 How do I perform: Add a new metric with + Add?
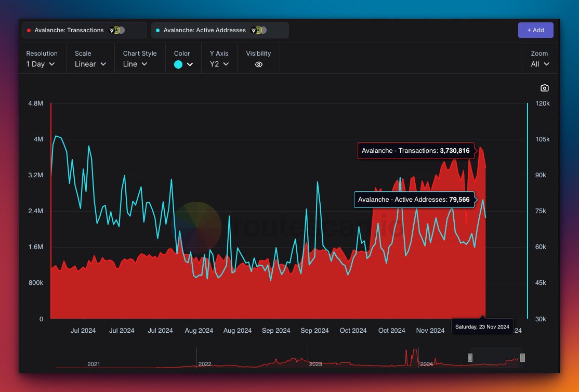535,30
